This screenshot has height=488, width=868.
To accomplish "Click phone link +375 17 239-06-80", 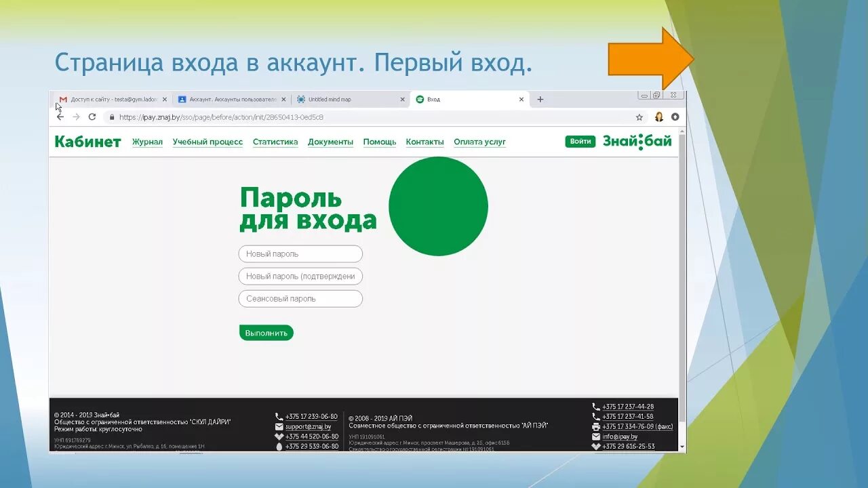I will pyautogui.click(x=311, y=417).
